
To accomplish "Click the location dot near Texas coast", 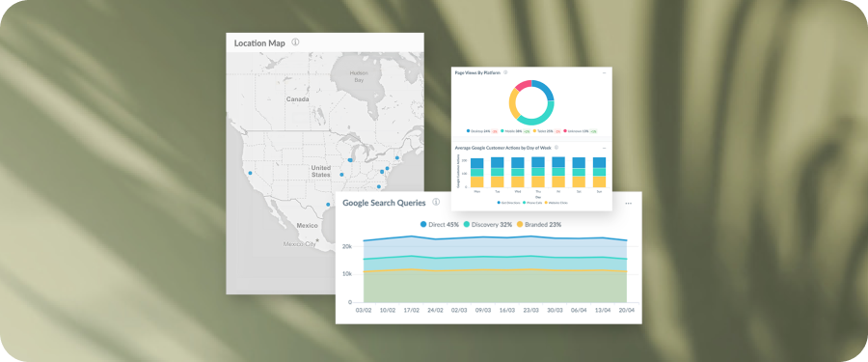I will 329,205.
